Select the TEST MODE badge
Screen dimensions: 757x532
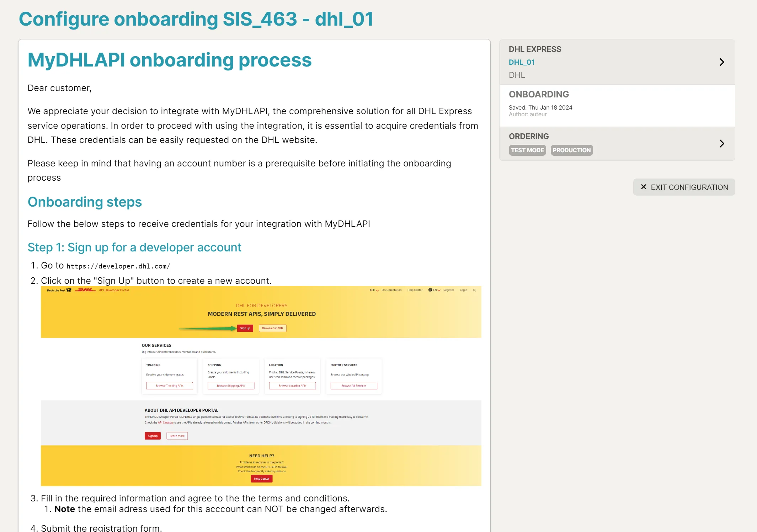click(527, 150)
